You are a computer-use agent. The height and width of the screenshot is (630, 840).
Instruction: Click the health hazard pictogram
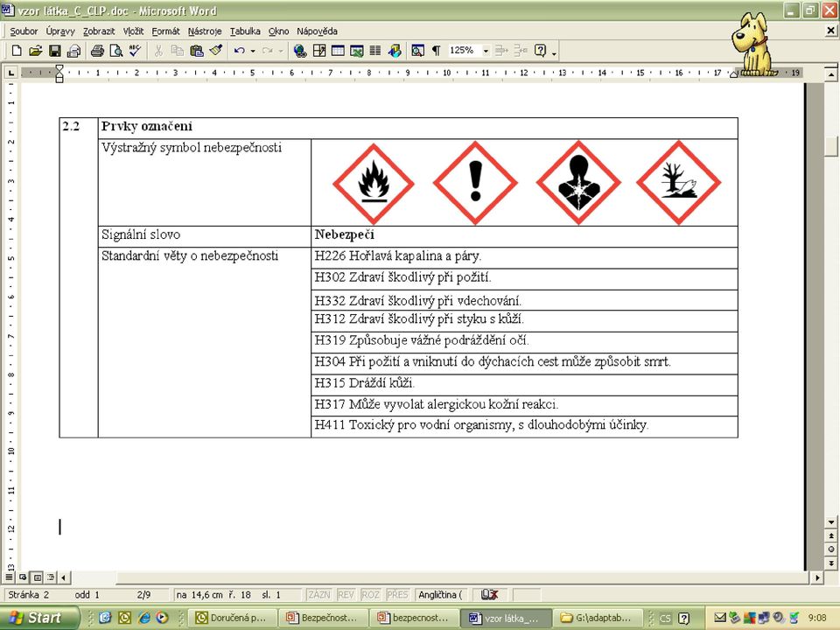578,183
